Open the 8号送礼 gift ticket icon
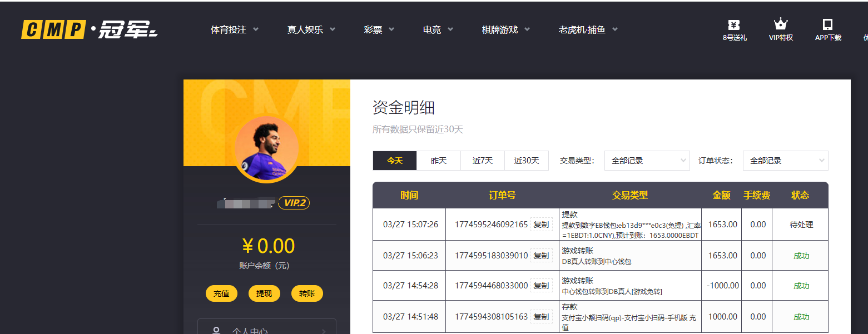Viewport: 868px width, 334px height. click(x=734, y=25)
